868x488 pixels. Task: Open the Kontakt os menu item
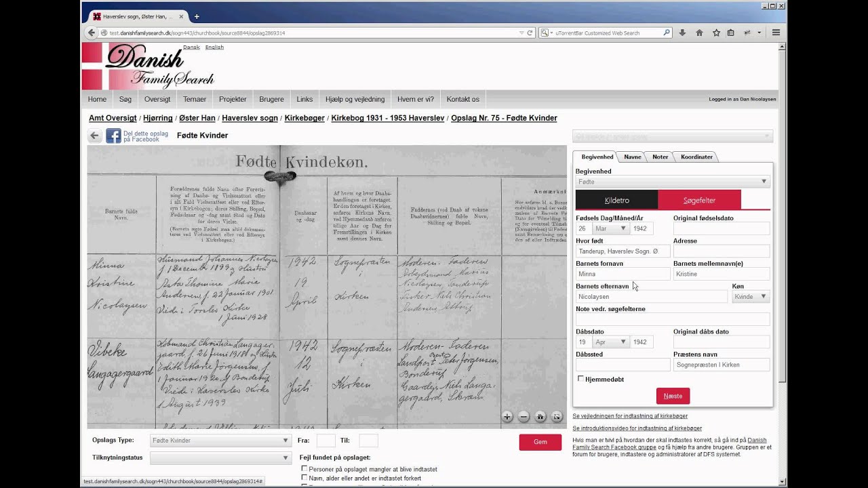(x=462, y=99)
